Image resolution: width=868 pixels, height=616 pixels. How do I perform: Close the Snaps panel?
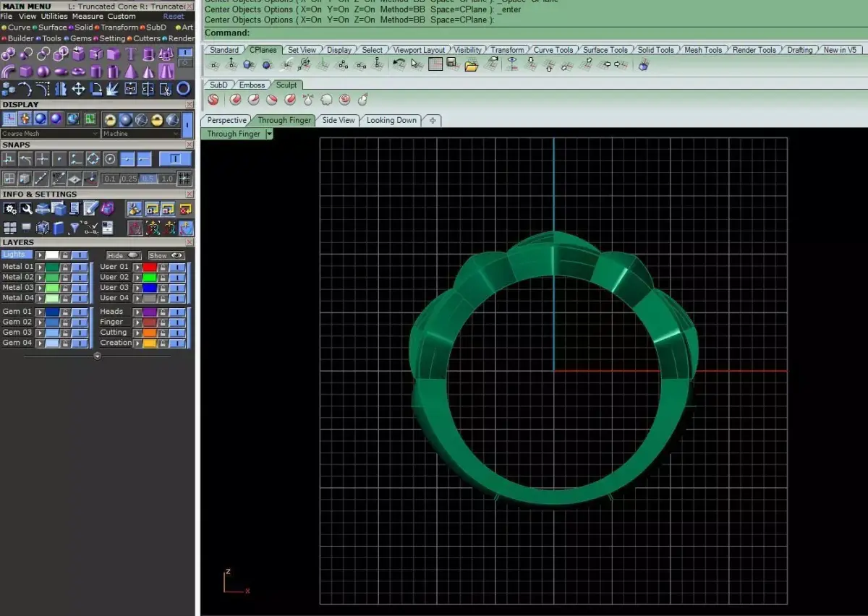click(190, 145)
